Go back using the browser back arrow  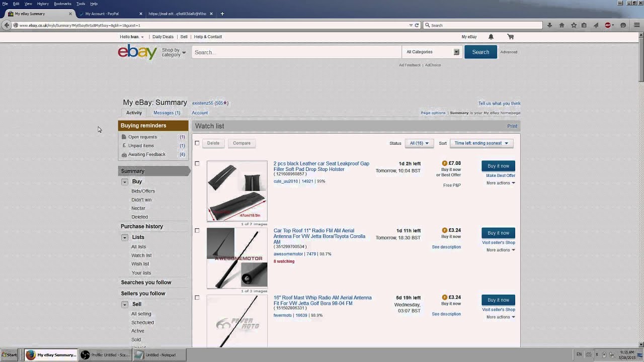(7, 25)
